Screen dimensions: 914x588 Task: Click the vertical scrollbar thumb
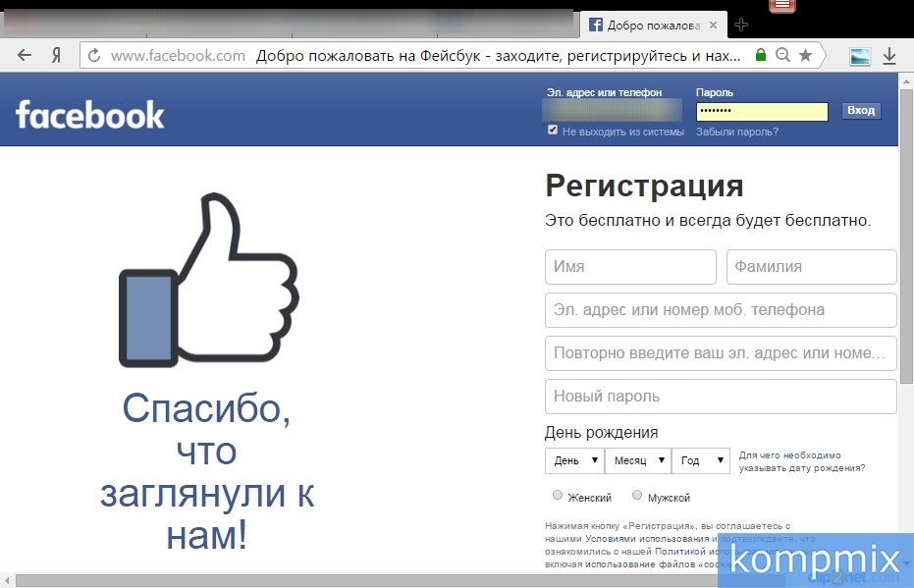coord(906,236)
